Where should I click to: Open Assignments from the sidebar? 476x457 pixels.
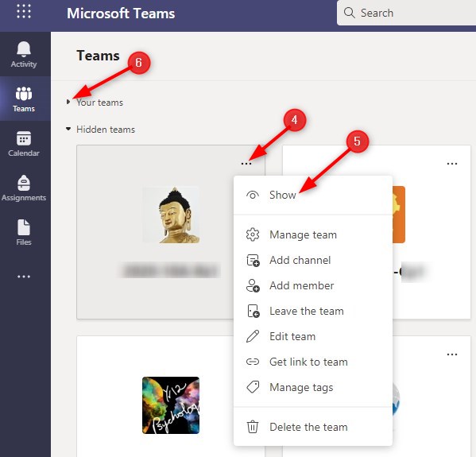(x=24, y=188)
